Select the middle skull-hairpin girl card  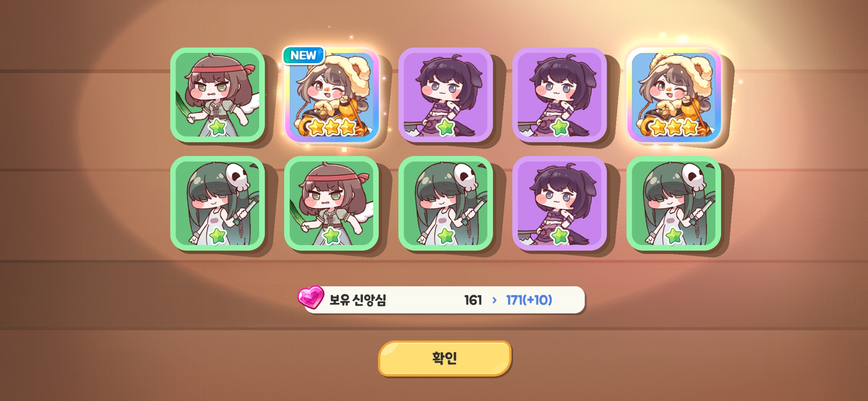pos(445,203)
